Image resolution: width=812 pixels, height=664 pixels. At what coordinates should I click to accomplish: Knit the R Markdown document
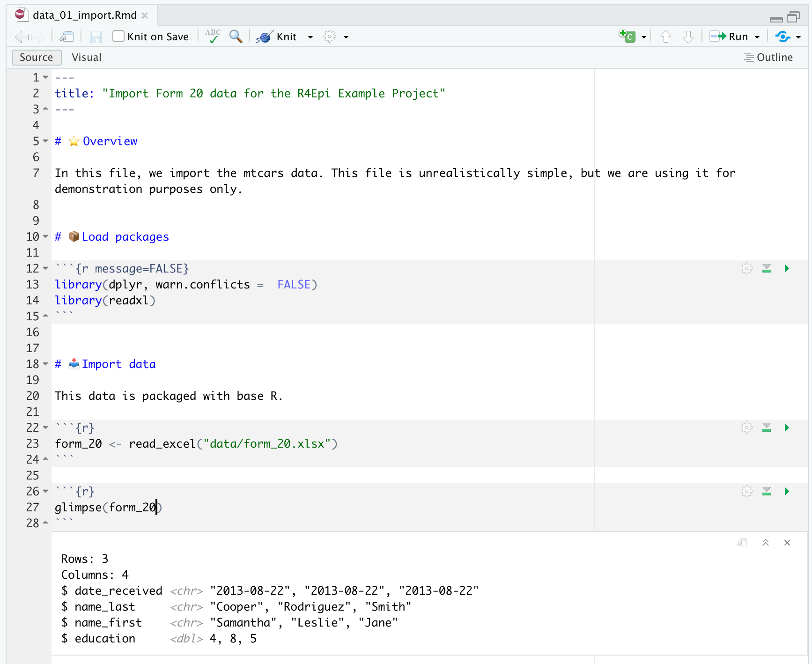pyautogui.click(x=277, y=37)
